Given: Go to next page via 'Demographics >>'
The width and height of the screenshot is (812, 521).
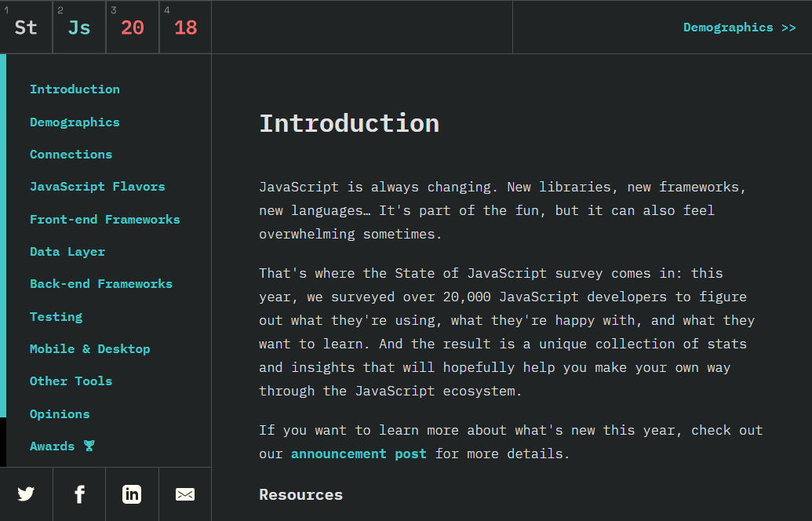Looking at the screenshot, I should click(739, 27).
